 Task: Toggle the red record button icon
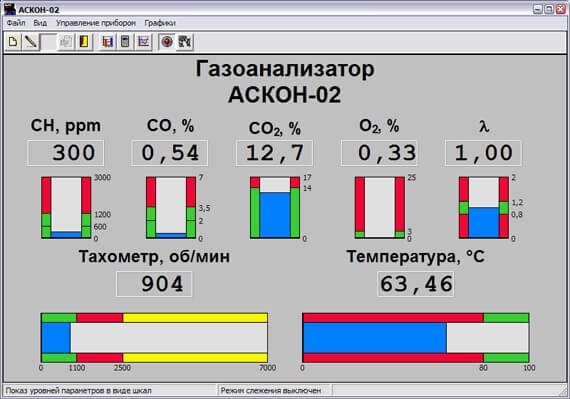point(167,42)
